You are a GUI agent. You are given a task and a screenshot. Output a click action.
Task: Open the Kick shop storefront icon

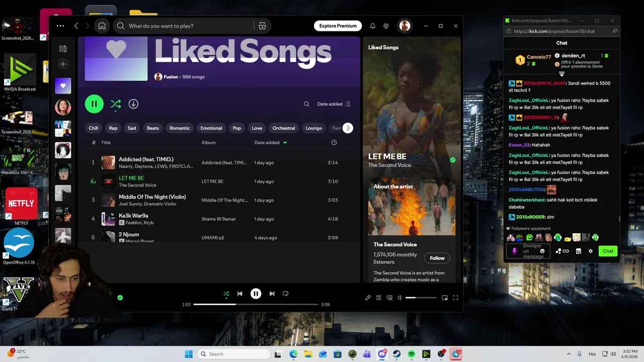click(x=579, y=251)
